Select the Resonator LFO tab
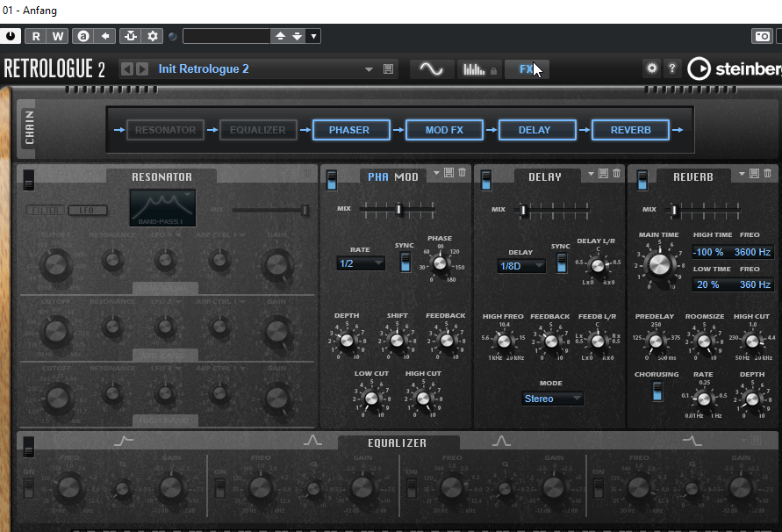Image resolution: width=782 pixels, height=532 pixels. point(87,210)
